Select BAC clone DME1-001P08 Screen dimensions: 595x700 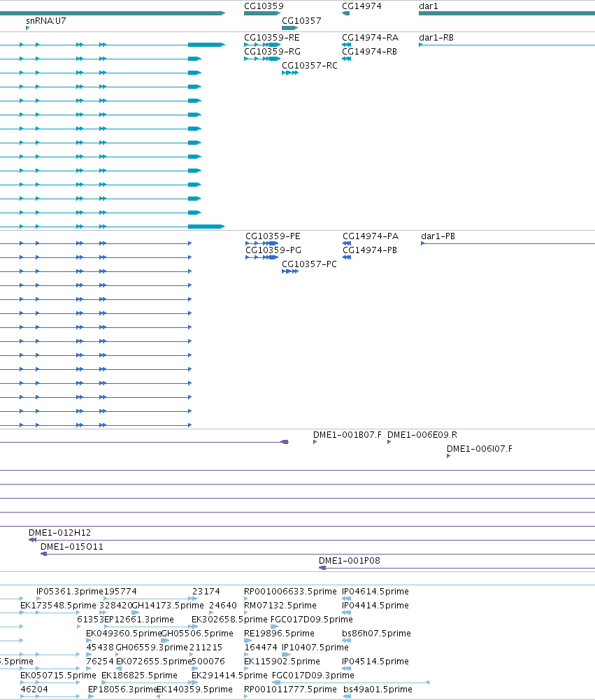pyautogui.click(x=350, y=561)
